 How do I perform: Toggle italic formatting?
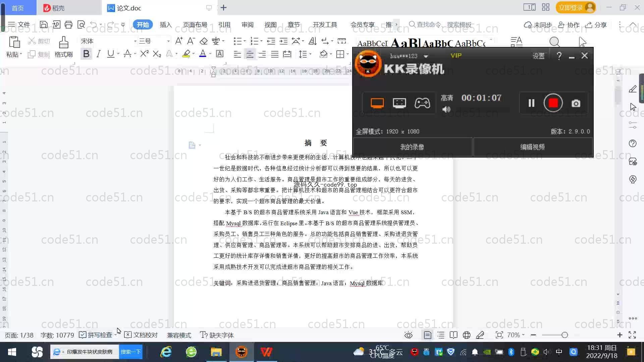[98, 54]
